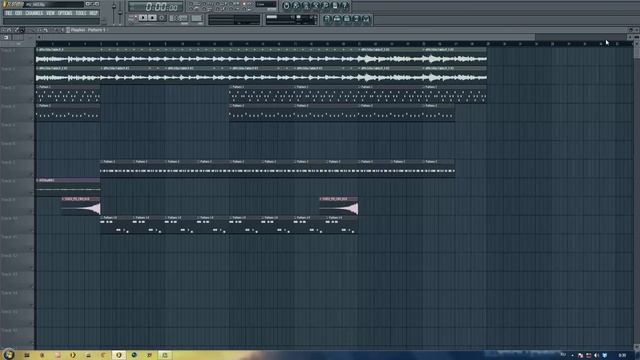This screenshot has width=640, height=360.
Task: Show the Piano Roll via shortcut icon
Action: (347, 19)
